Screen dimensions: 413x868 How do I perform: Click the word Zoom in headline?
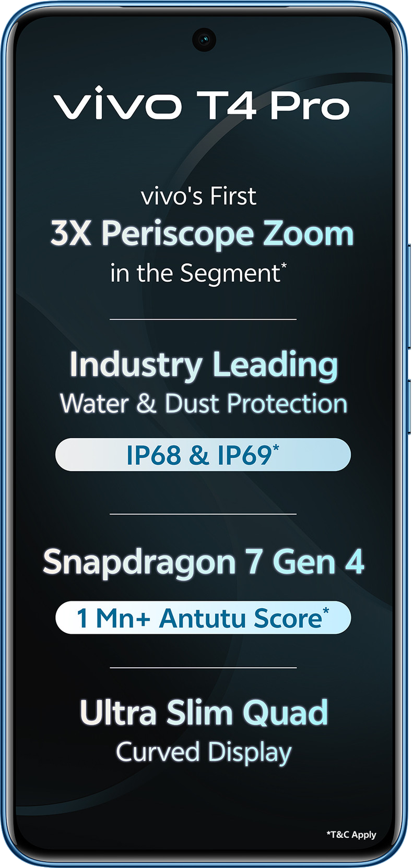pyautogui.click(x=308, y=233)
